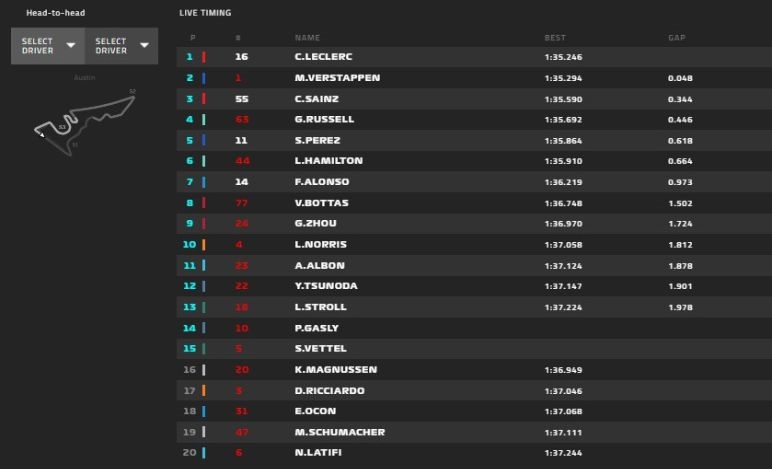The image size is (772, 469).
Task: Select M.Verstappen driver name
Action: 337,78
